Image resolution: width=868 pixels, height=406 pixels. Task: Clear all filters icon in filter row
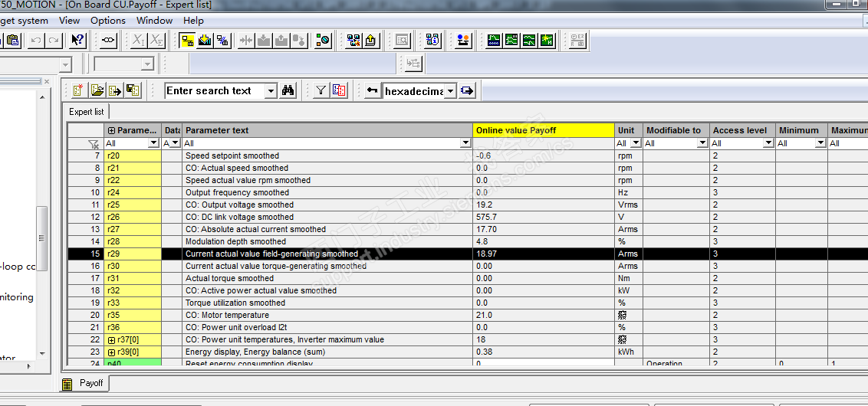[94, 144]
